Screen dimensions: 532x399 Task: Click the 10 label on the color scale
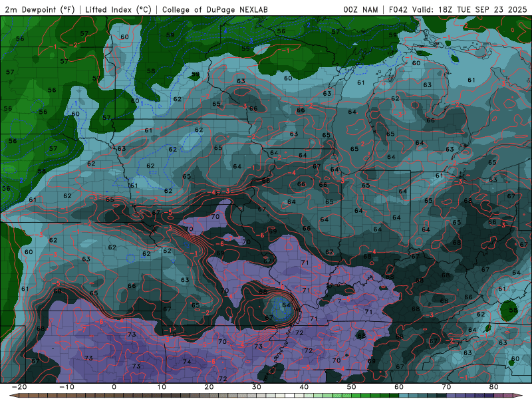pyautogui.click(x=162, y=387)
